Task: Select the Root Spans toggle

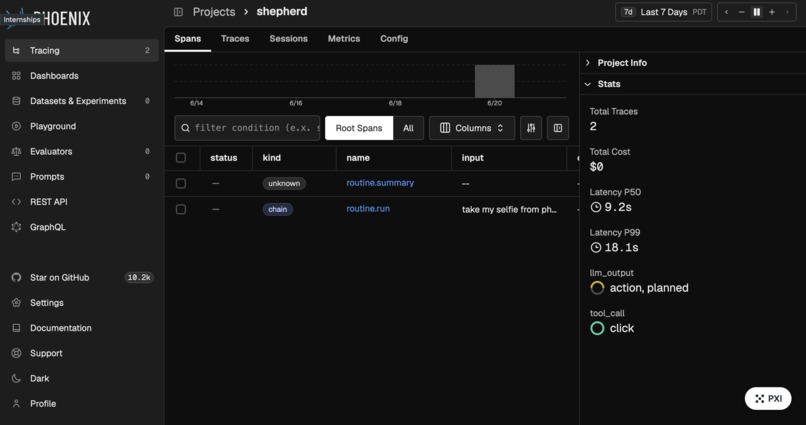Action: [x=359, y=128]
